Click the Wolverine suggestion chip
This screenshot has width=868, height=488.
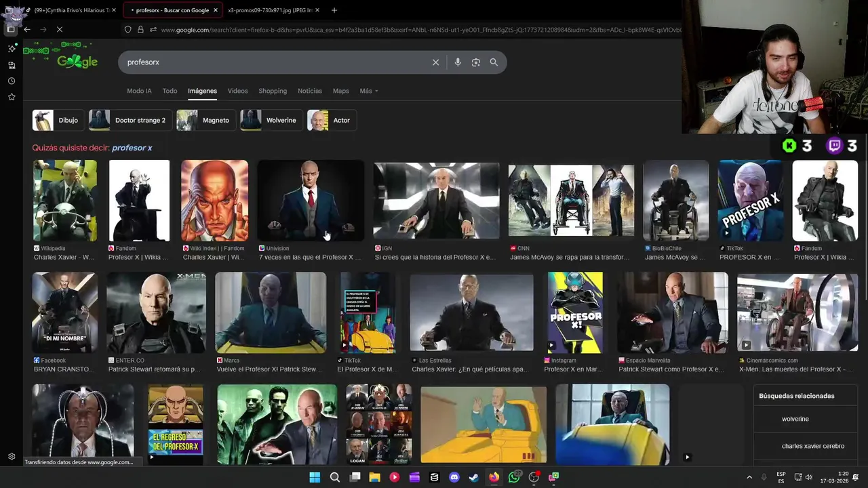click(x=271, y=120)
